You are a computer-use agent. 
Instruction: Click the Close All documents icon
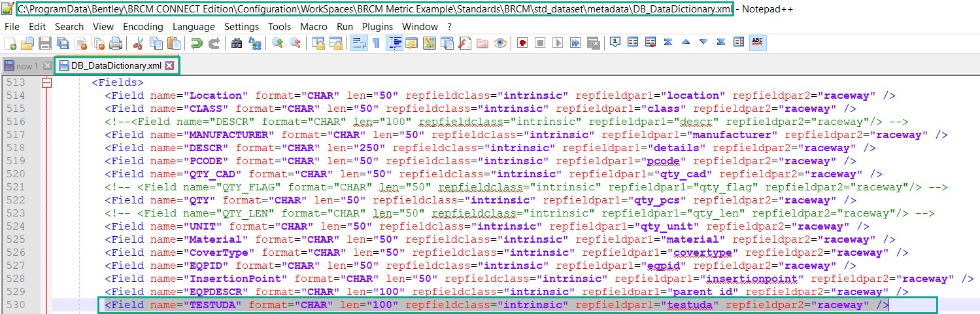(98, 43)
